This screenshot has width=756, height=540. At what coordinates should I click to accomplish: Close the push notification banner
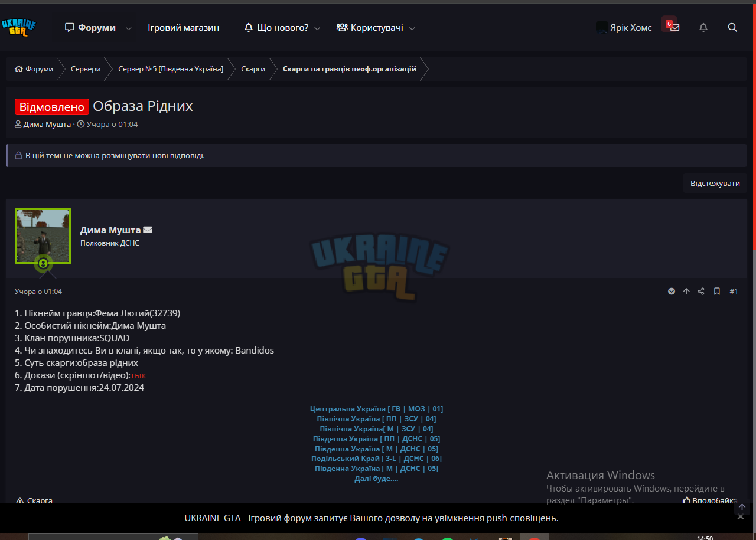741,517
